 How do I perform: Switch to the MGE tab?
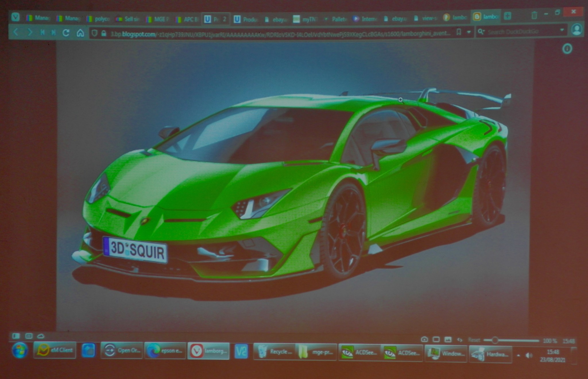(158, 19)
